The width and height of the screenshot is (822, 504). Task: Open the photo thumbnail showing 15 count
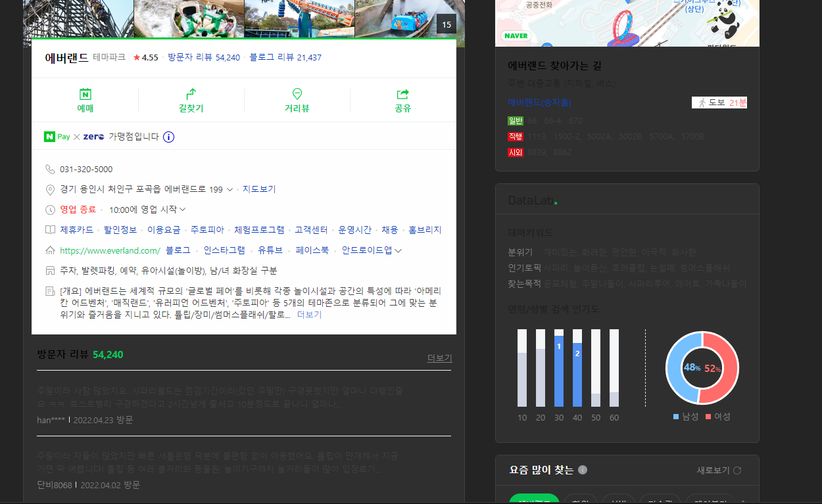[x=447, y=24]
